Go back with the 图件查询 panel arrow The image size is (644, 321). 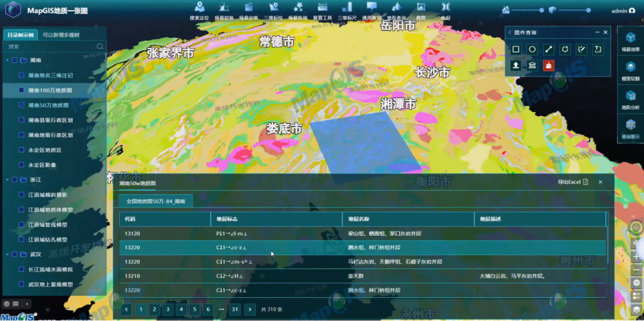click(510, 32)
